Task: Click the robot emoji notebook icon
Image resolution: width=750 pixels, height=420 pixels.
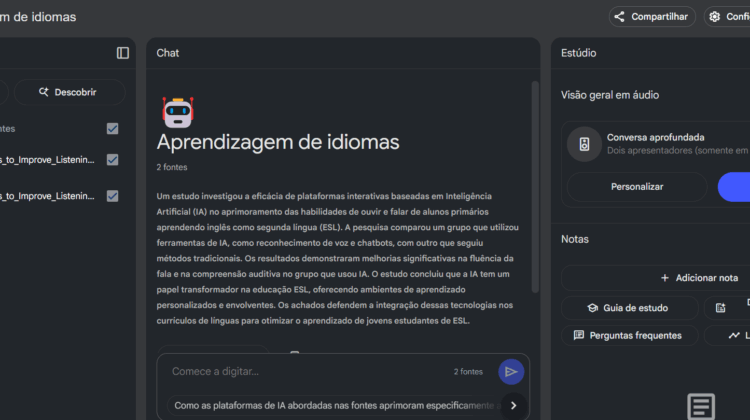Action: (177, 110)
